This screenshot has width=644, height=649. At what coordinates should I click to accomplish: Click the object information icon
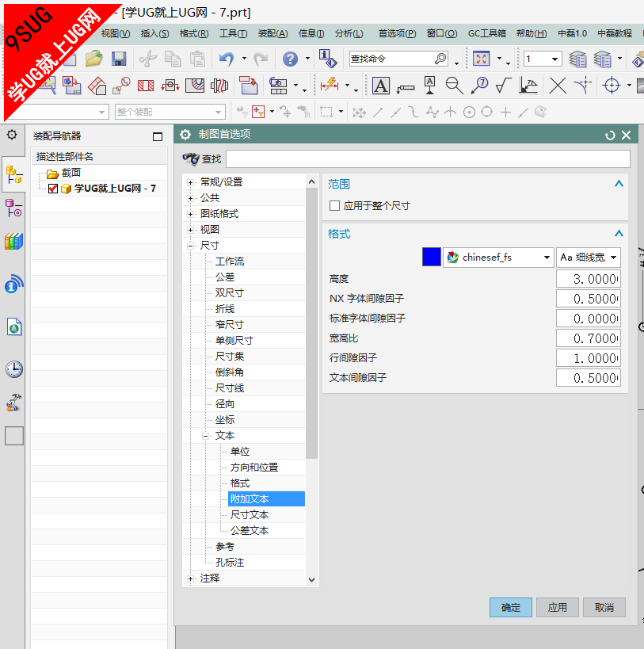tap(328, 59)
